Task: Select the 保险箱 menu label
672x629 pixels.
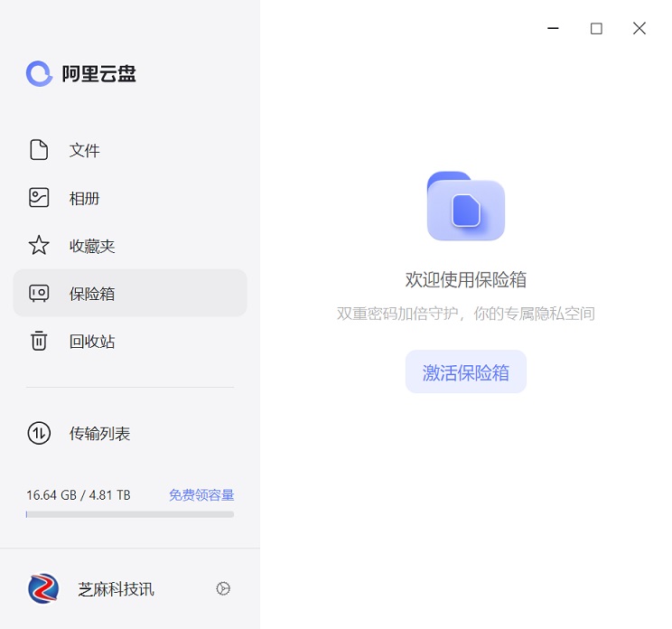Action: tap(92, 294)
